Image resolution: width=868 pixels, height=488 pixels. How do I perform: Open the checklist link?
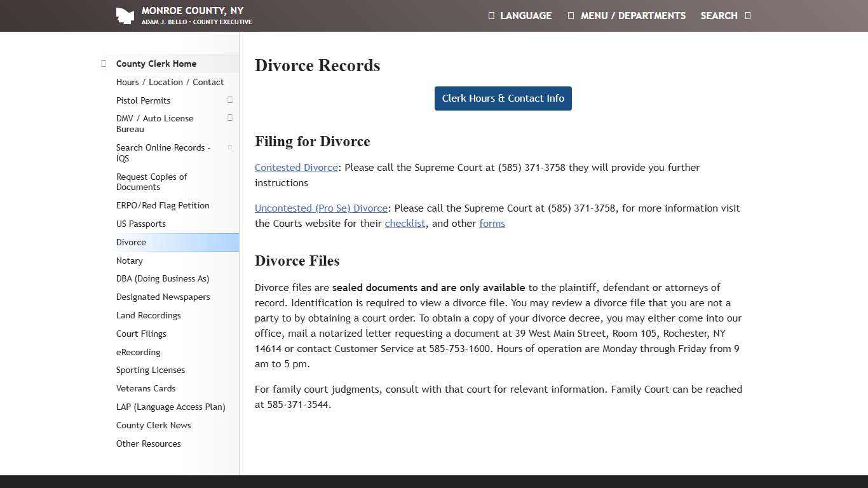(405, 223)
